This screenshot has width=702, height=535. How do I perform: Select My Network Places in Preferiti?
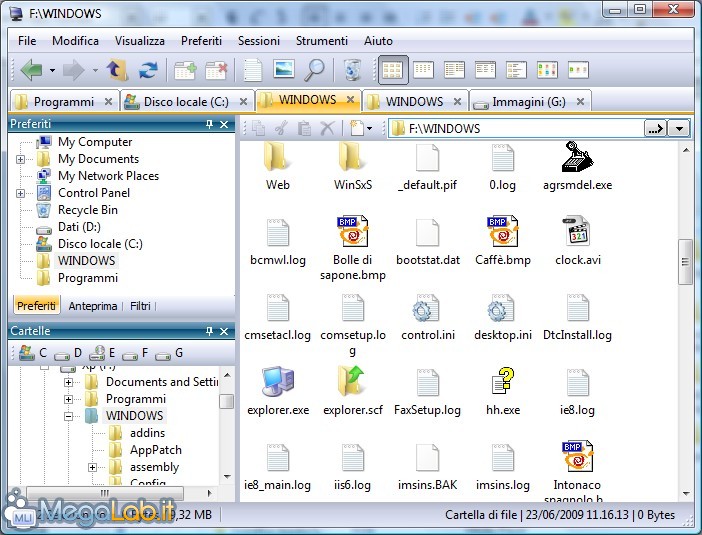click(108, 176)
